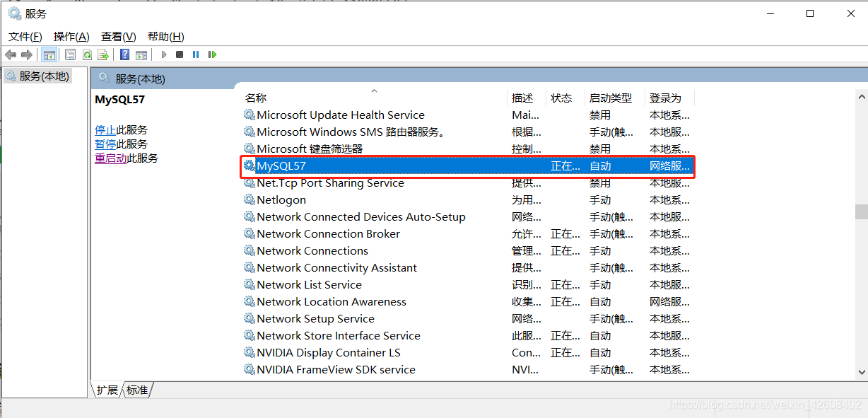Open the 查看(V) menu
Viewport: 868px width, 418px height.
point(119,36)
